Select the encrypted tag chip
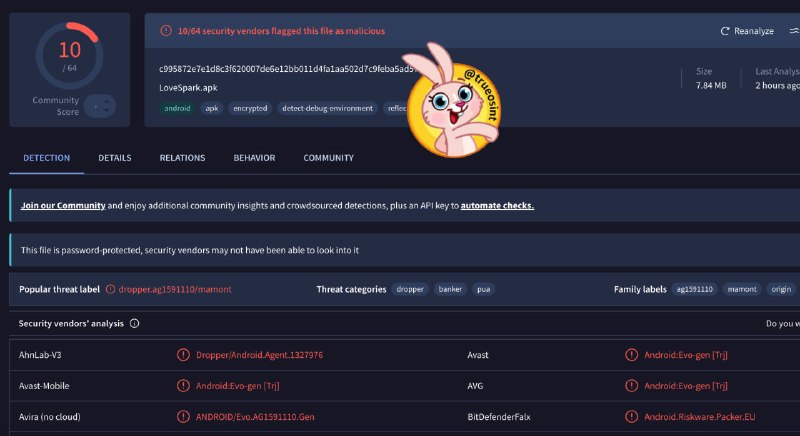The image size is (800, 436). 250,108
